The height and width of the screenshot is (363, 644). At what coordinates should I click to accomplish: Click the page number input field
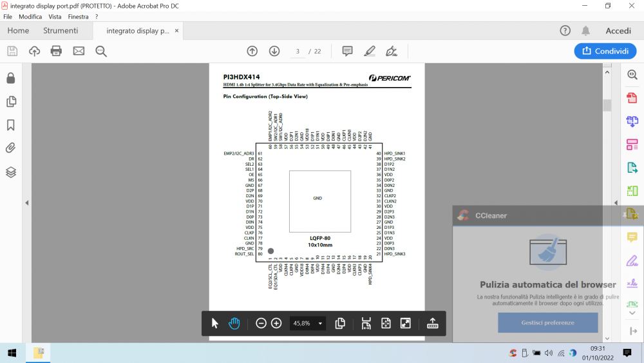point(298,51)
